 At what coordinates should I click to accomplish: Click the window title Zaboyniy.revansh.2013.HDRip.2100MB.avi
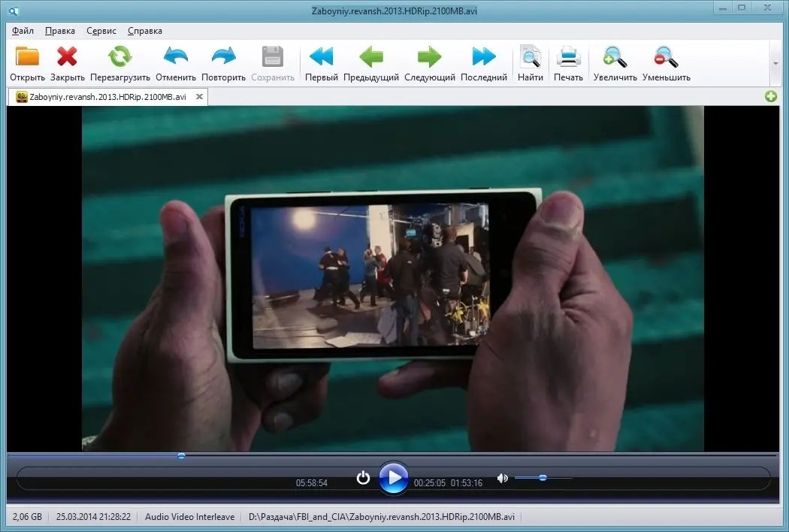[x=394, y=11]
